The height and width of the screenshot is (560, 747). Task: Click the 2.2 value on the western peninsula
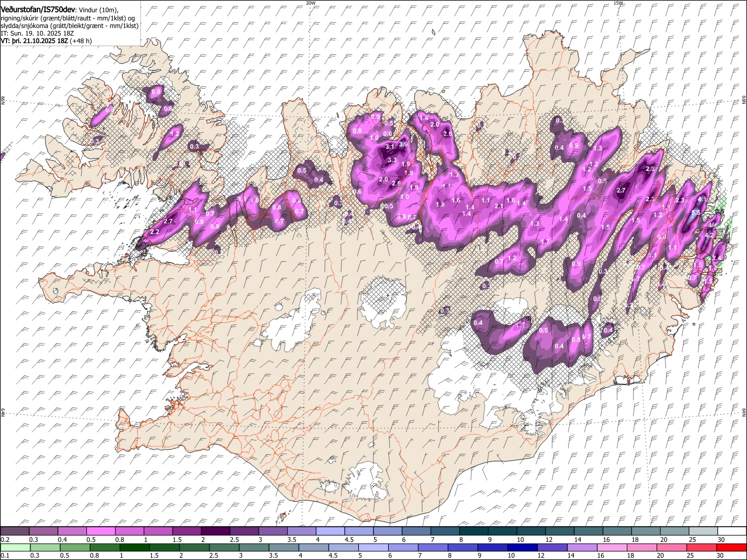point(155,232)
